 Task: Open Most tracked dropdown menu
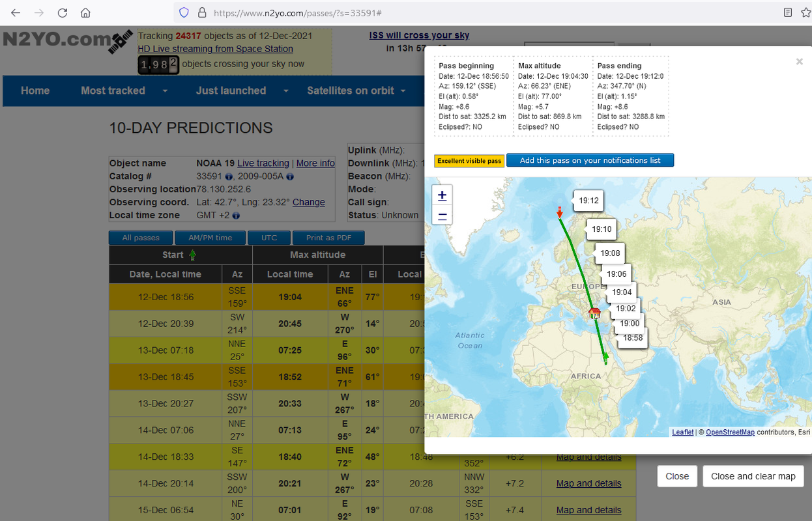tap(124, 91)
